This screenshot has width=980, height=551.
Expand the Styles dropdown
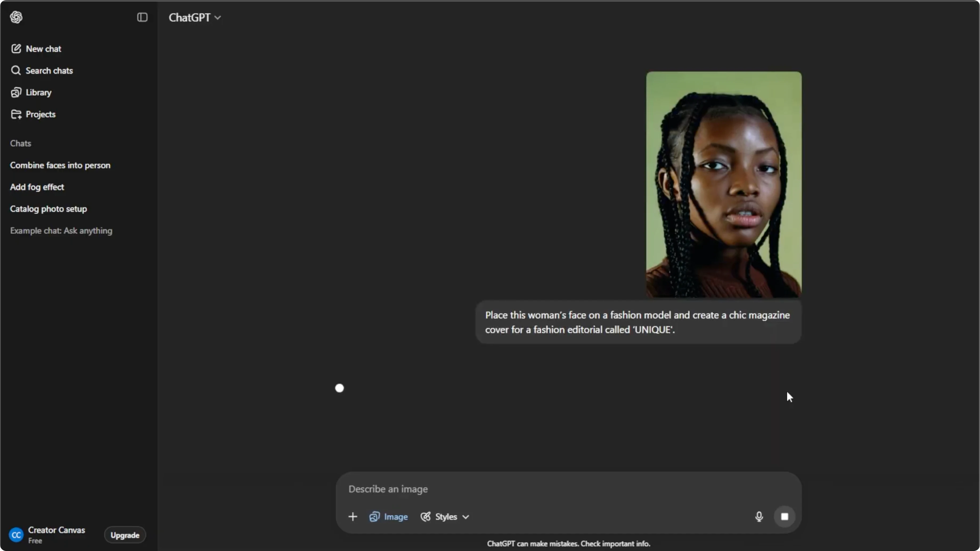pos(445,516)
